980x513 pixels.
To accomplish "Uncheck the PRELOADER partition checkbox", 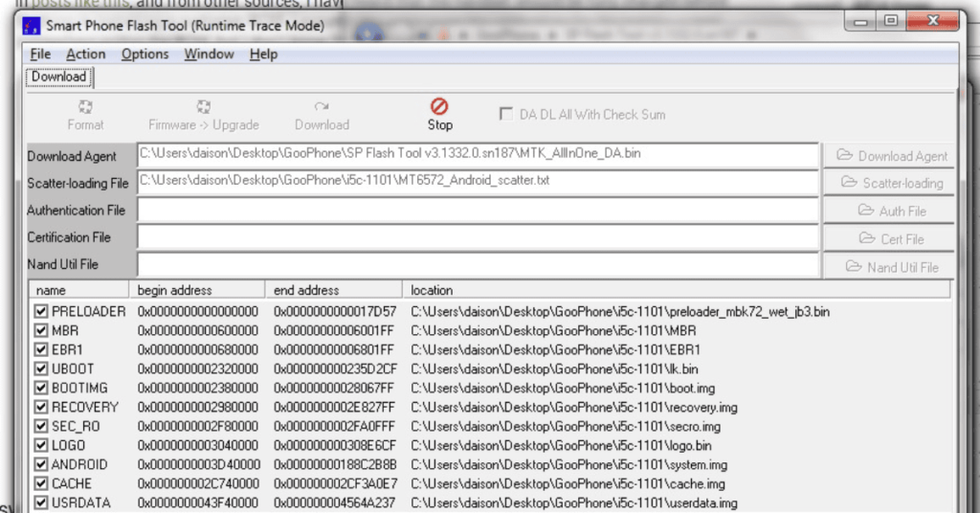I will 41,311.
